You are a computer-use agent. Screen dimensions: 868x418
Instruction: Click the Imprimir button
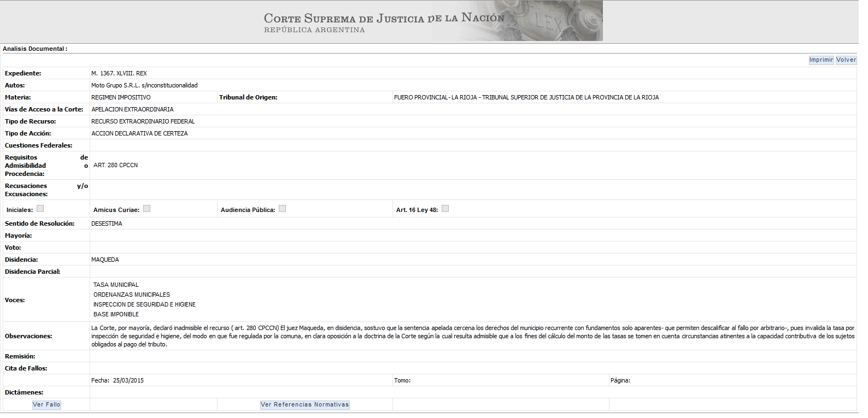point(821,60)
